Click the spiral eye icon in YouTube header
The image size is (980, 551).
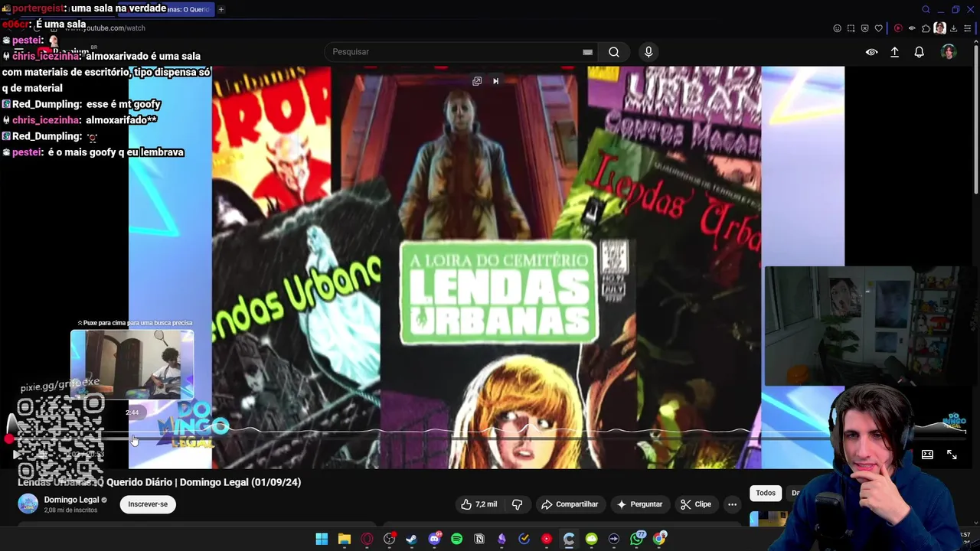tap(871, 52)
